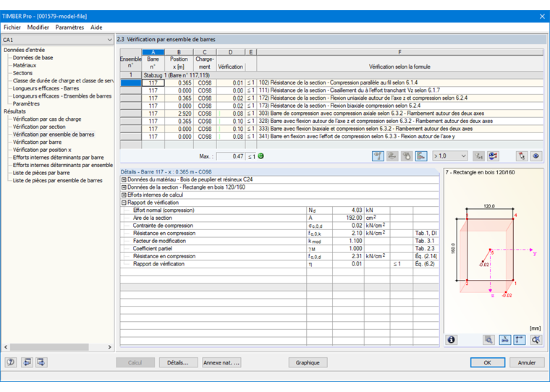
Task: Open the Aide menu
Action: (x=96, y=27)
